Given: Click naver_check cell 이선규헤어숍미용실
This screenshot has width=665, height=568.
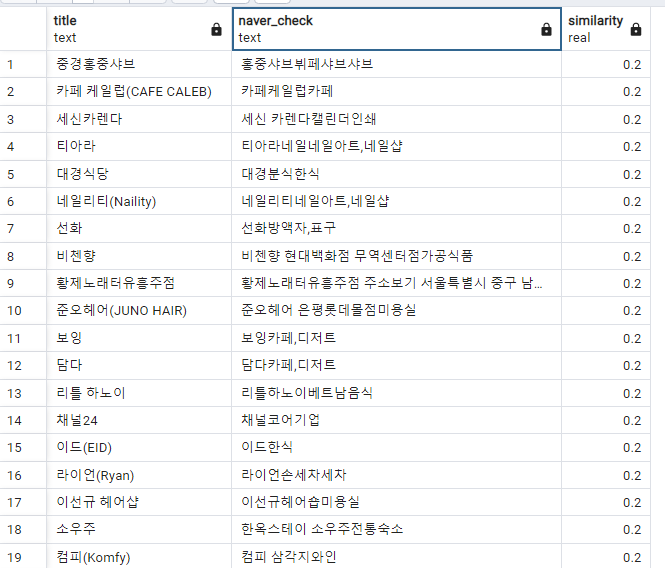Looking at the screenshot, I should coord(397,502).
